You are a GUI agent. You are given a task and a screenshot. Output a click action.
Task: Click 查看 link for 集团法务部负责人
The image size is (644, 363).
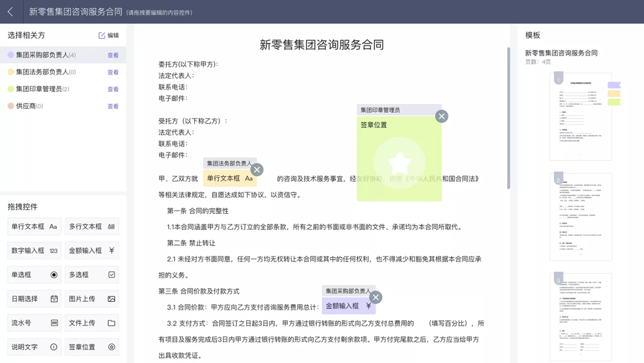point(113,72)
